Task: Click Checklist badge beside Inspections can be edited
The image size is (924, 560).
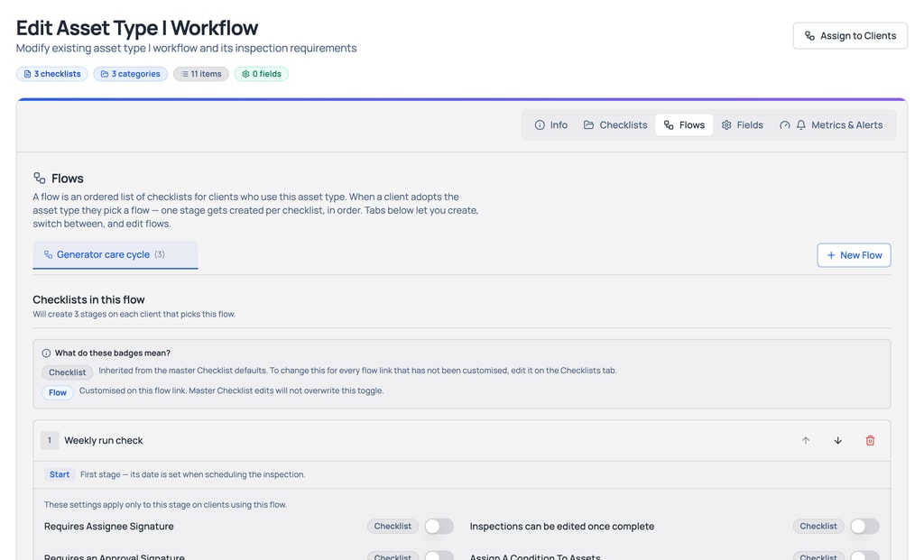Action: (818, 527)
